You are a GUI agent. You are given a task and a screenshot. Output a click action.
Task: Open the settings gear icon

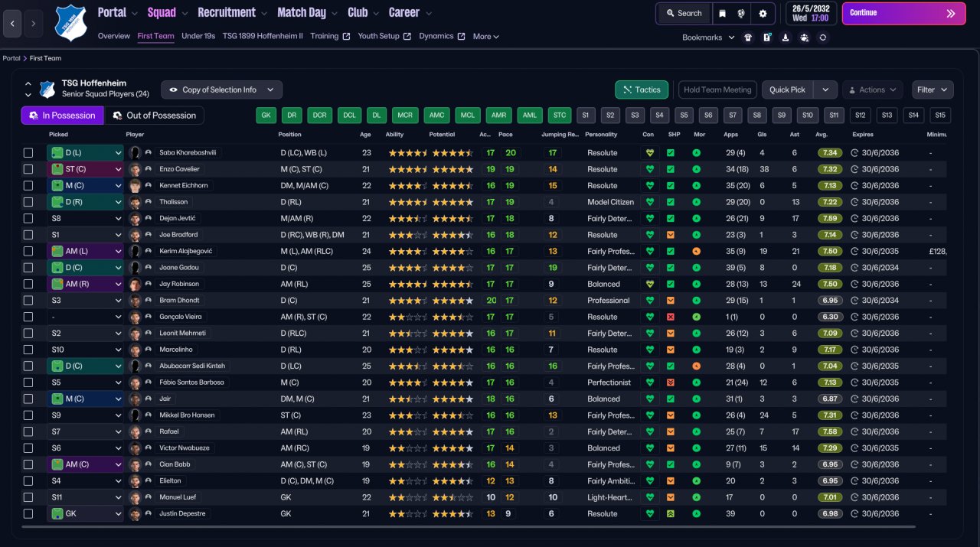(x=763, y=13)
